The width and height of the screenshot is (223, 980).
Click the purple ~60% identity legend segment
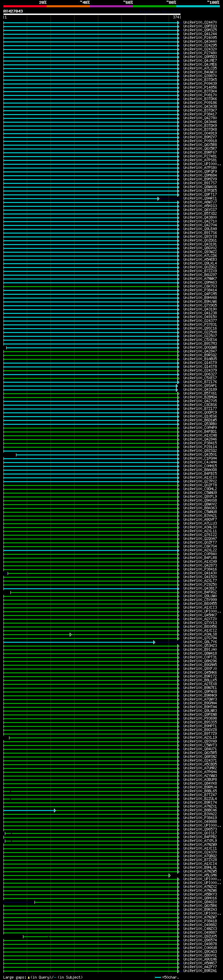(x=111, y=6)
